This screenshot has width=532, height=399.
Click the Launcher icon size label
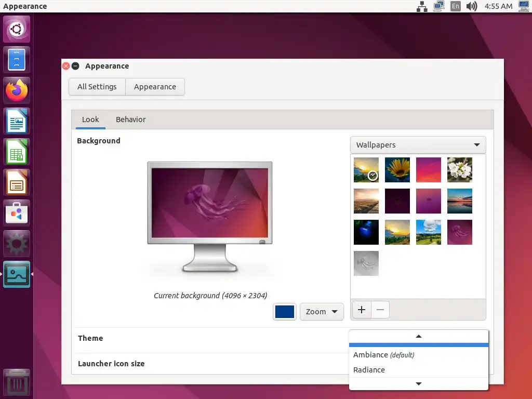click(x=111, y=364)
